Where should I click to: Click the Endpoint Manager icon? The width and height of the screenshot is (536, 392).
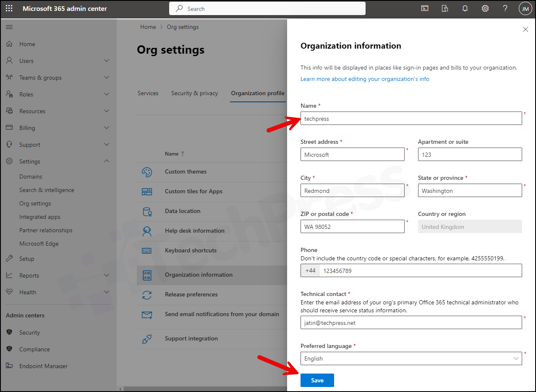pos(9,366)
